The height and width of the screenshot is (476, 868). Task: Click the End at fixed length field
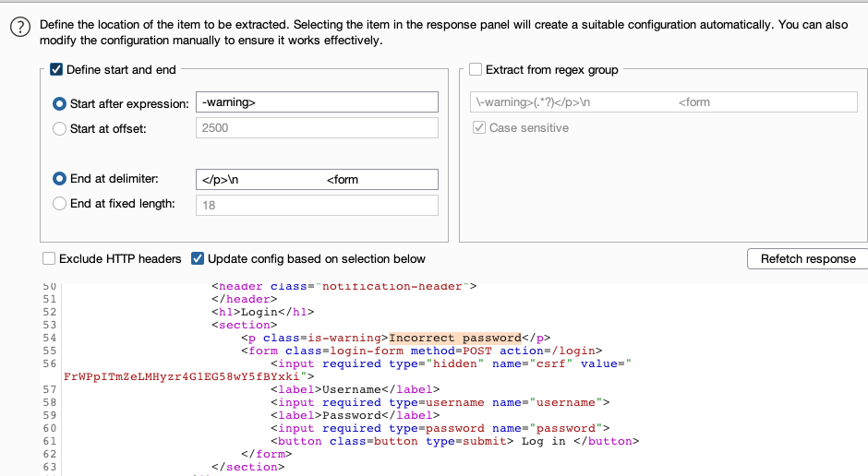tap(316, 205)
